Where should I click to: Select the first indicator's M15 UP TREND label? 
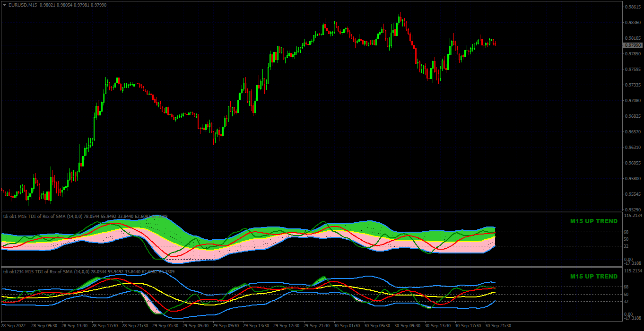pyautogui.click(x=593, y=221)
